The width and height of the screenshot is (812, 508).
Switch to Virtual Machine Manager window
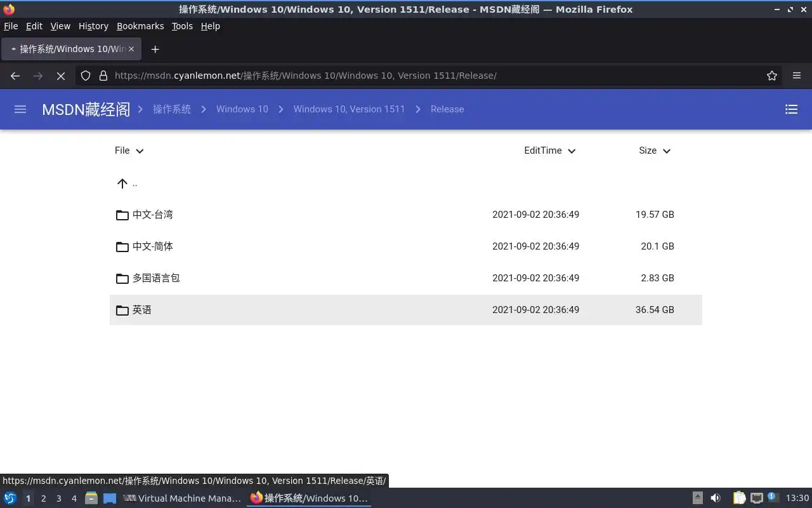click(x=182, y=498)
